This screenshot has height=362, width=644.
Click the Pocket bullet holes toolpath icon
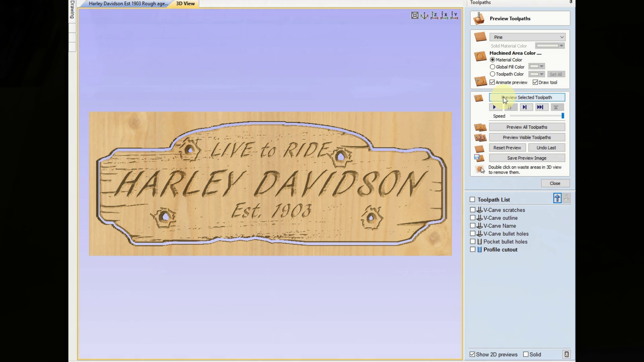pos(480,242)
